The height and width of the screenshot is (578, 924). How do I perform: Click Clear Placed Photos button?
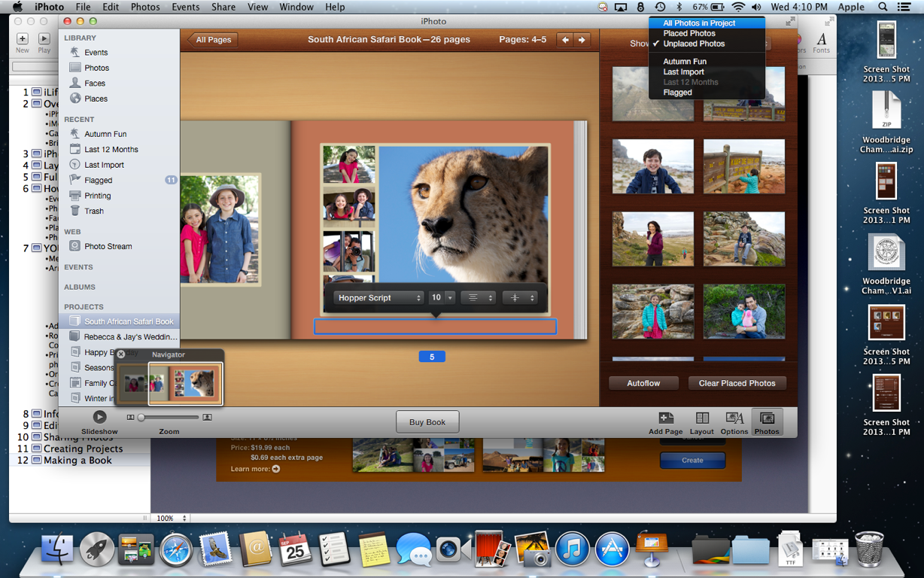[737, 383]
